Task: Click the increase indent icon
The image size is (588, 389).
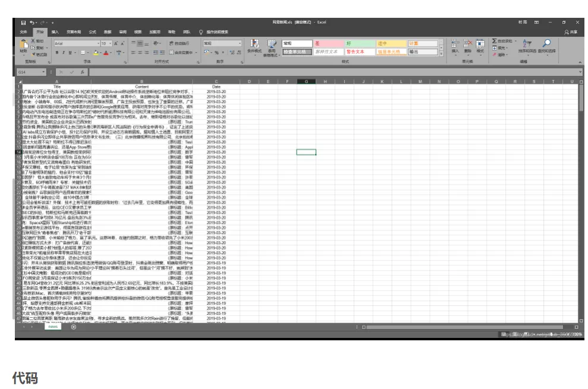Action: click(x=162, y=53)
